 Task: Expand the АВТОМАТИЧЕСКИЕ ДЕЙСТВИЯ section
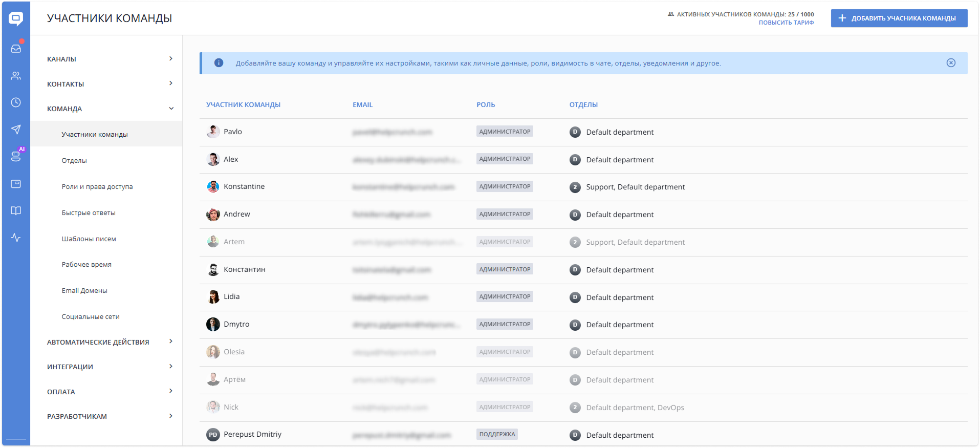pos(110,342)
